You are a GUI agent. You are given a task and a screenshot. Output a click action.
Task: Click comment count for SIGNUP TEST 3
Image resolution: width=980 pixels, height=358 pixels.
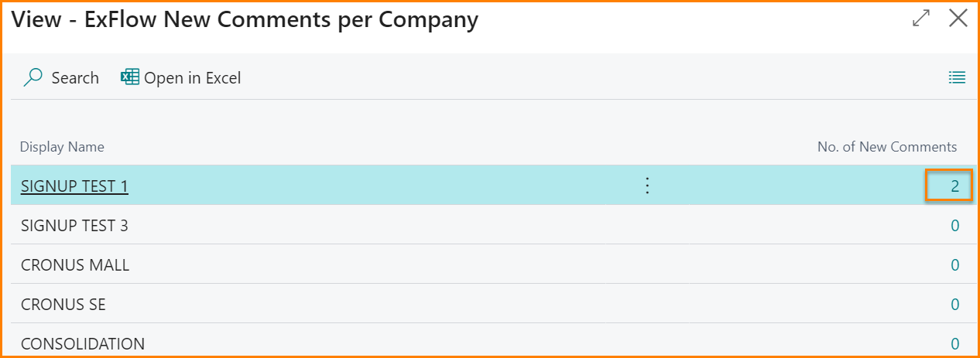[x=954, y=226]
